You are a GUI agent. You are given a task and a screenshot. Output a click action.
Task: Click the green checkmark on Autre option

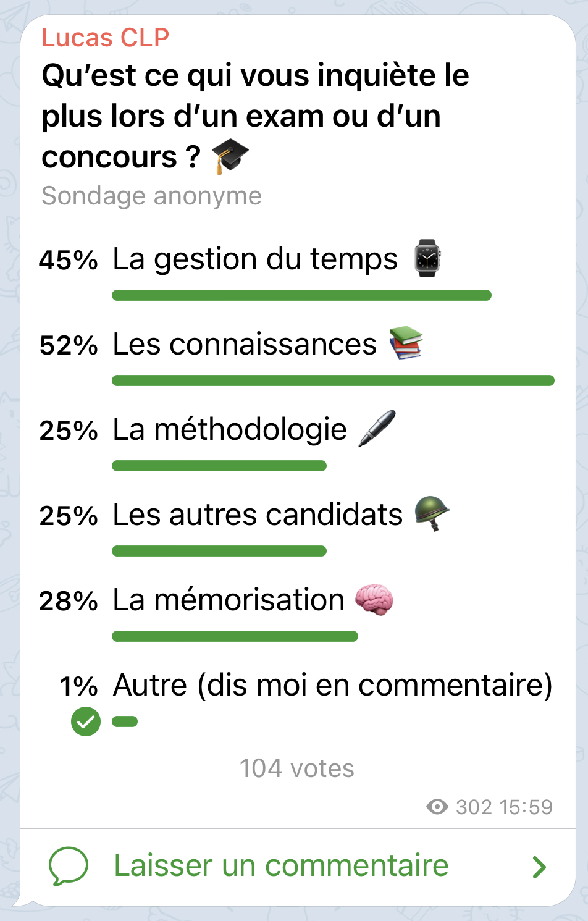tap(86, 721)
